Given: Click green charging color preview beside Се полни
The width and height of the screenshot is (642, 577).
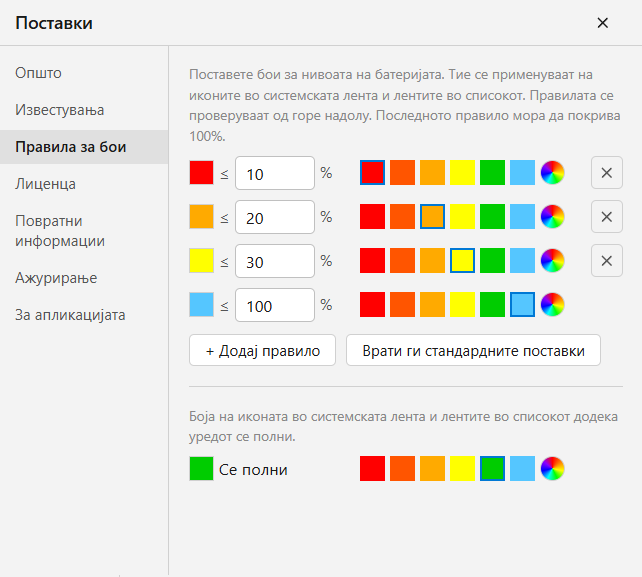Looking at the screenshot, I should [201, 468].
